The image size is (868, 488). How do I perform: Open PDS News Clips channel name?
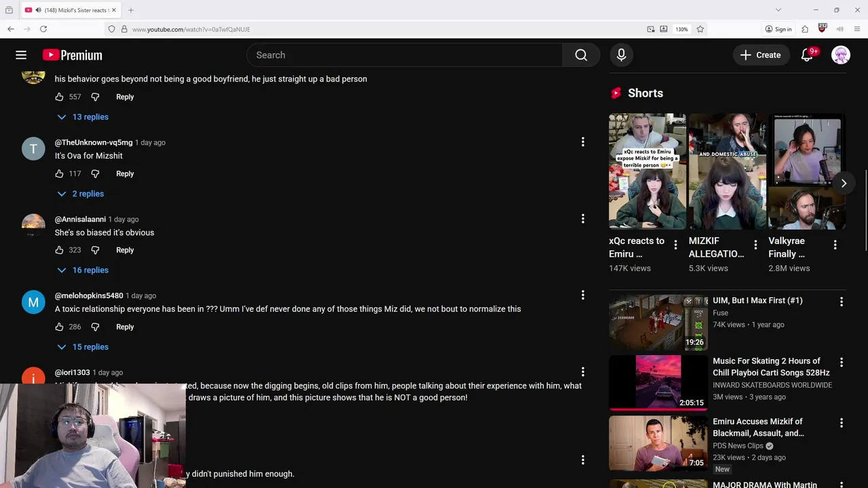coord(738,445)
